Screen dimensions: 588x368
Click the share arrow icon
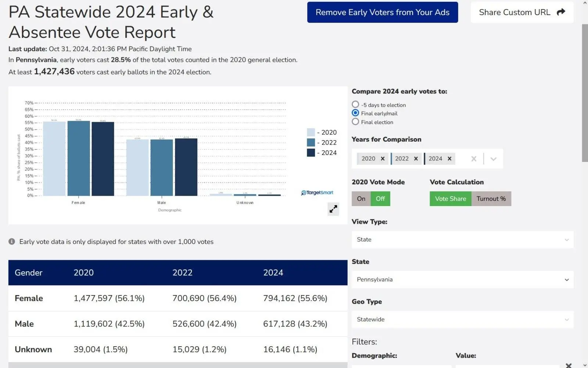561,12
